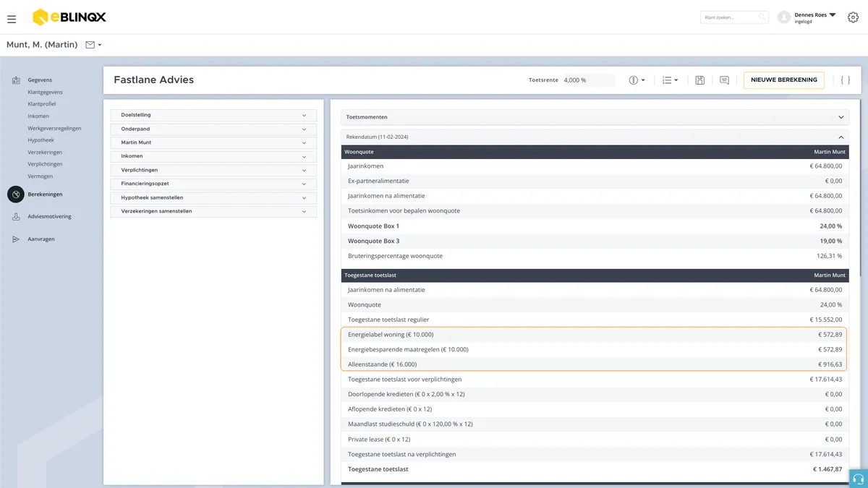Viewport: 868px width, 488px height.
Task: Collapse the Rekendatum (11-02-2024) panel
Action: 595,137
